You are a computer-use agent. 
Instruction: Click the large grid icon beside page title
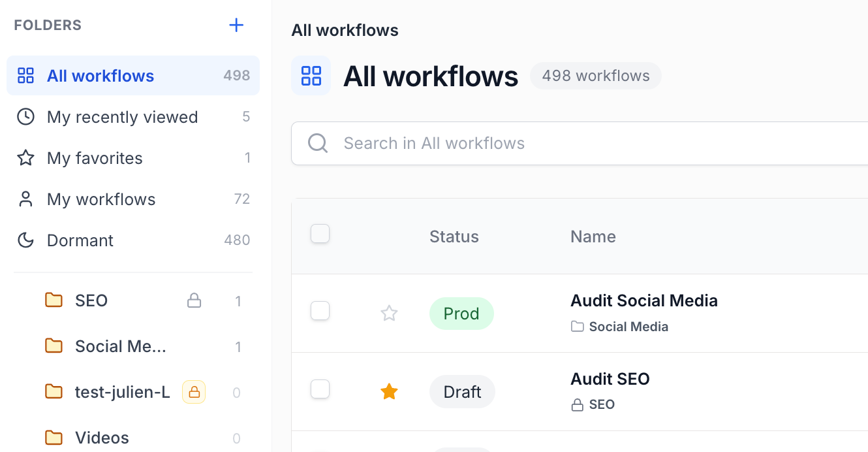pos(311,76)
